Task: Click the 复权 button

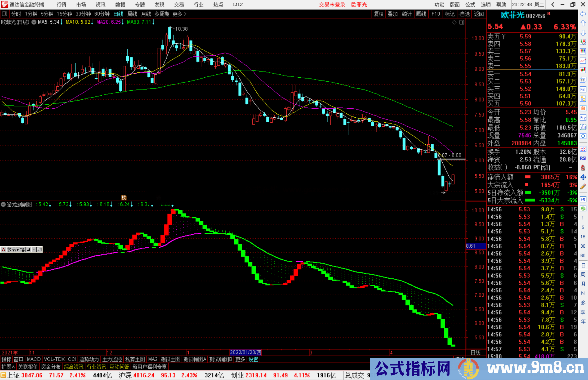Action: coord(378,14)
